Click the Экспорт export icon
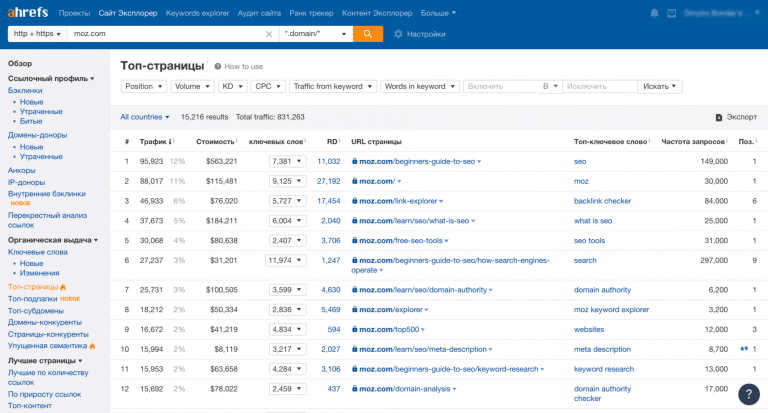Image resolution: width=768 pixels, height=413 pixels. pos(719,117)
